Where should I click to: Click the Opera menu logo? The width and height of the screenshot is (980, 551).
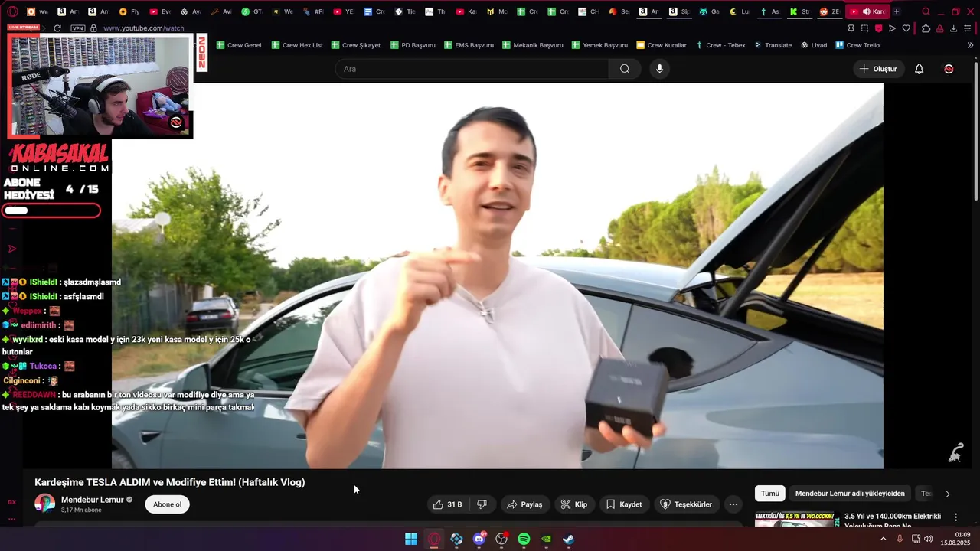(x=12, y=11)
